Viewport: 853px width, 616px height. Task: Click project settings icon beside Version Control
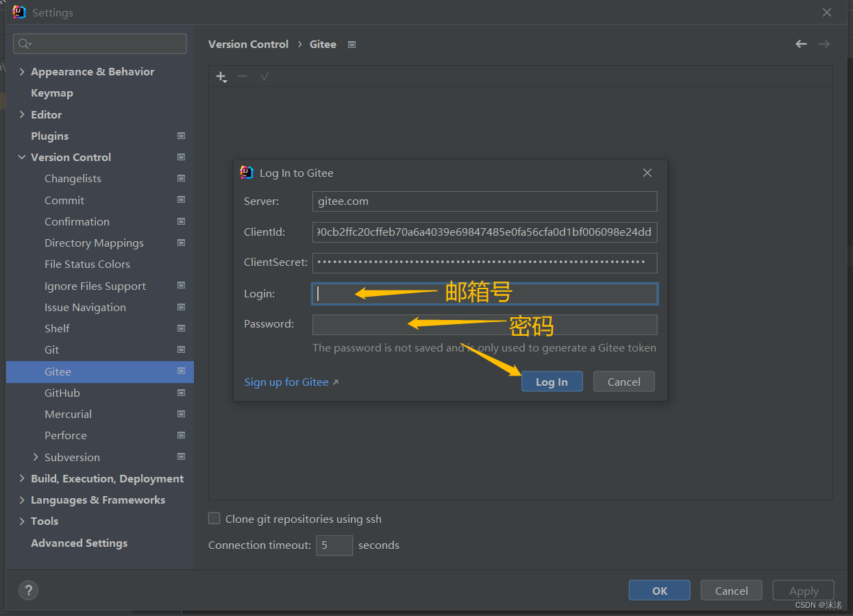(x=181, y=157)
